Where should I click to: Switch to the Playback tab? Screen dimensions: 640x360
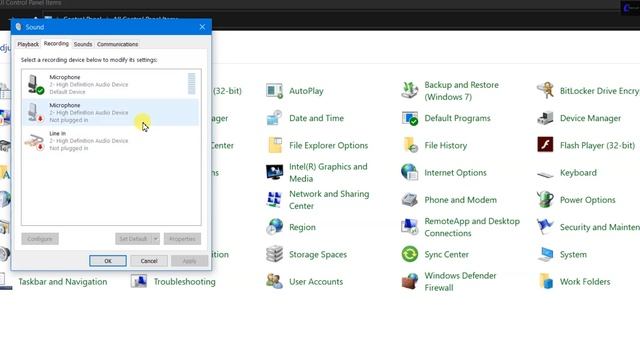point(28,44)
